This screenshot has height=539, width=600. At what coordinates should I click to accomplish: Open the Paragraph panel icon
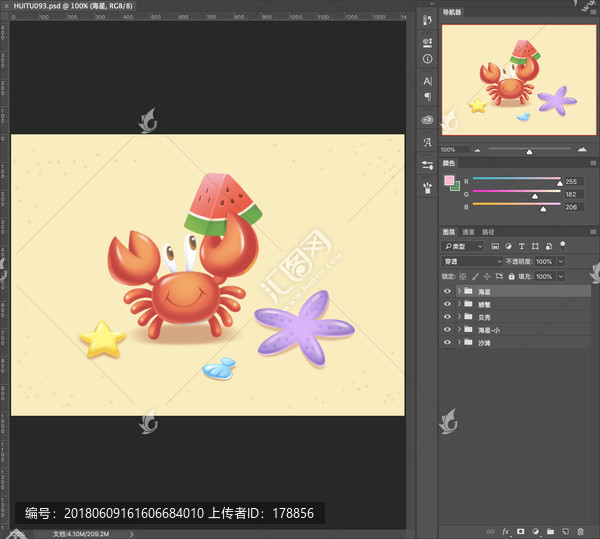[x=427, y=97]
